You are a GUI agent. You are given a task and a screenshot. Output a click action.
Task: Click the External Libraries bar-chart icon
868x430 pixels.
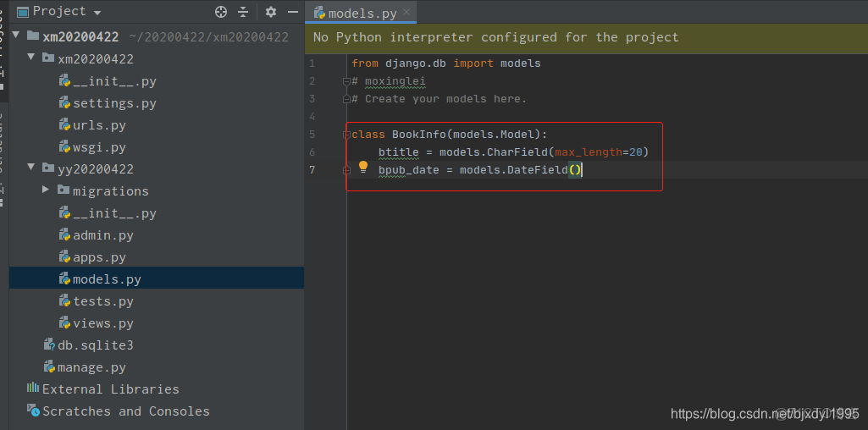(33, 388)
